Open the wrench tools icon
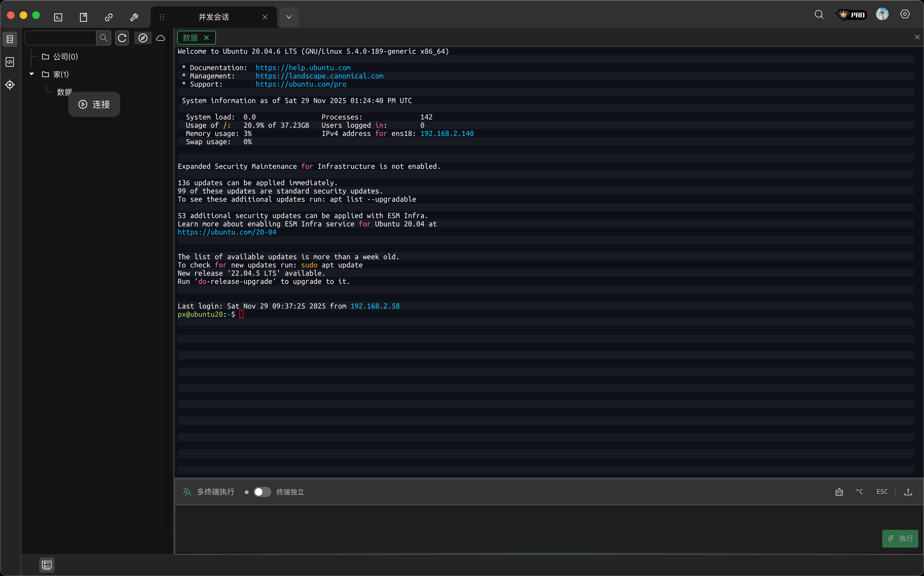The height and width of the screenshot is (576, 924). [x=134, y=17]
